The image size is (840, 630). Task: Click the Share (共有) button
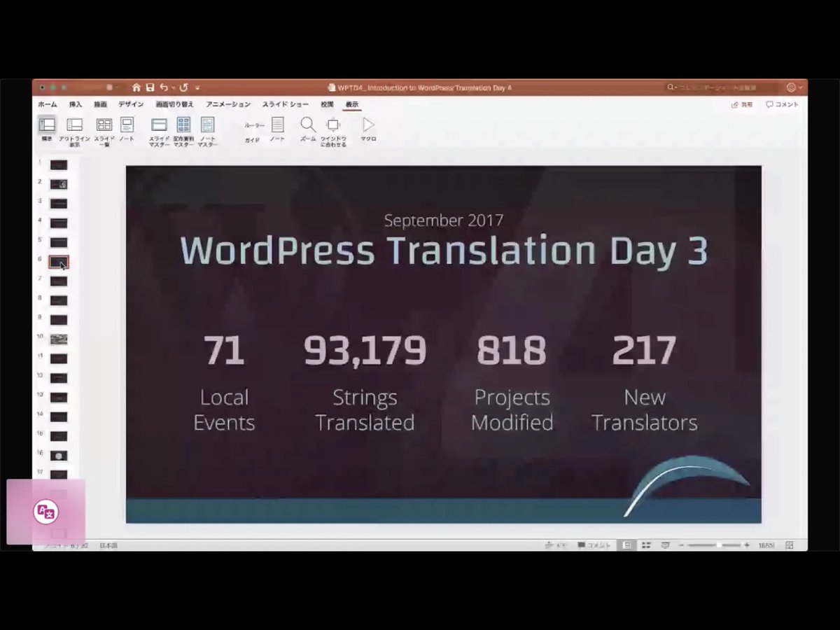click(742, 104)
